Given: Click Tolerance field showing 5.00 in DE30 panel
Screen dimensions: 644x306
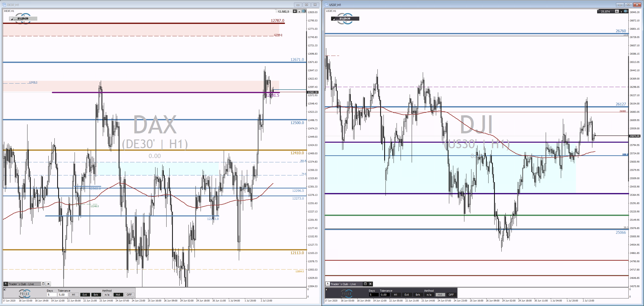Looking at the screenshot, I should (63, 295).
